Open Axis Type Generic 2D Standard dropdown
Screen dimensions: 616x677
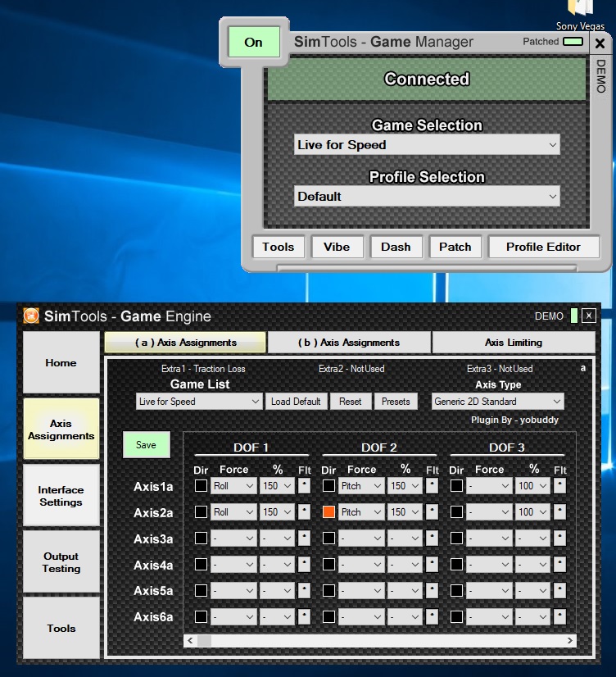pos(497,401)
